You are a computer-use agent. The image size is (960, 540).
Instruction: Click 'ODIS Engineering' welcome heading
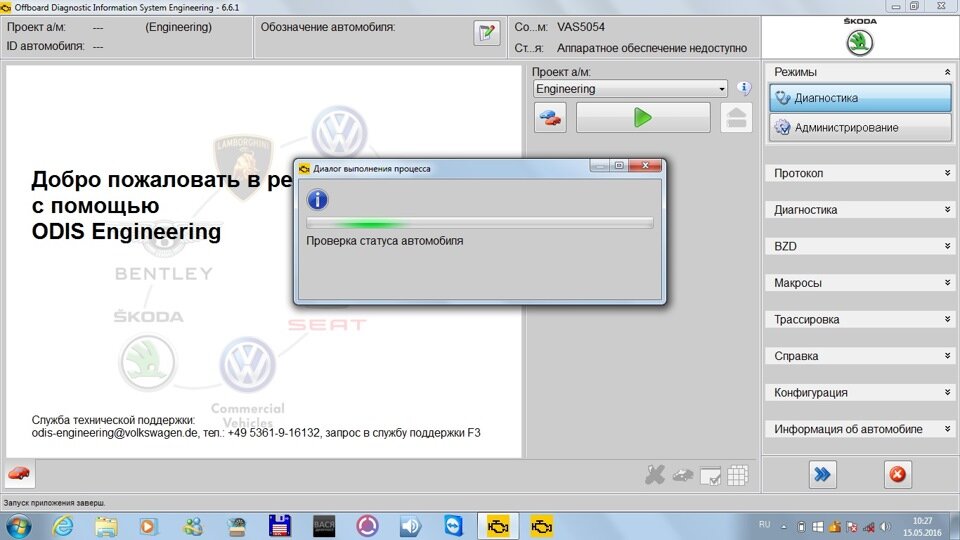pos(126,231)
